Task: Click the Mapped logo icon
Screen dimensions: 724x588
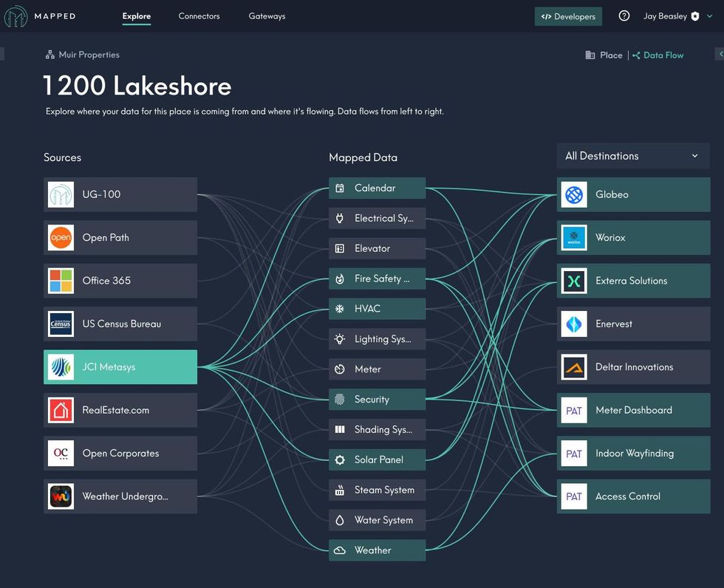Action: point(16,16)
